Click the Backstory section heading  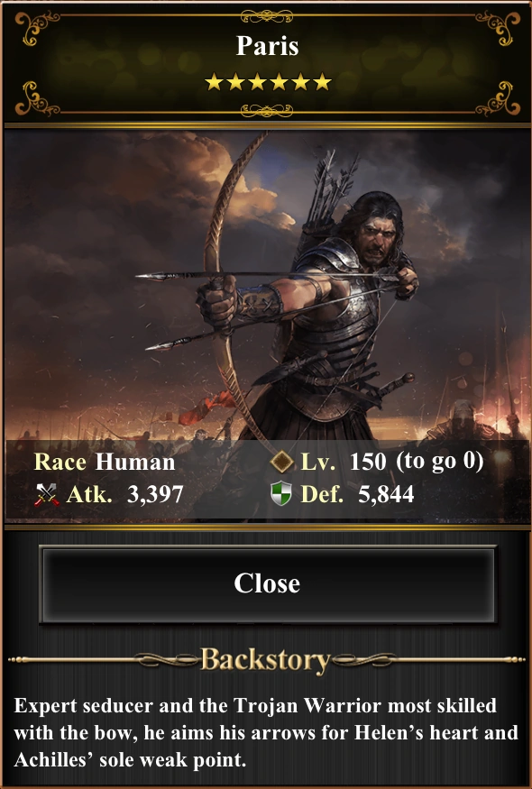265,660
